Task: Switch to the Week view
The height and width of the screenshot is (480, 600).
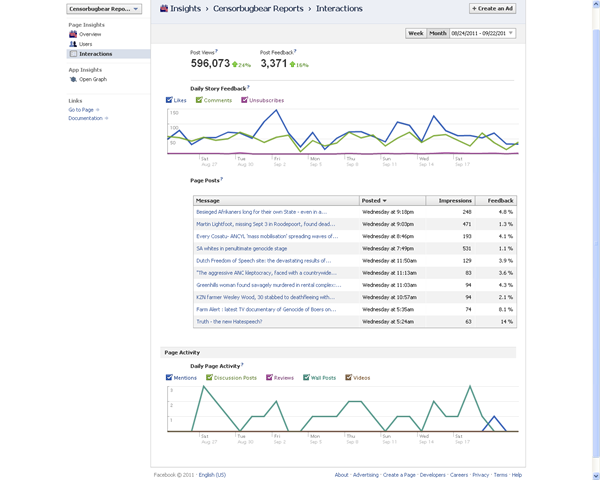Action: (416, 33)
